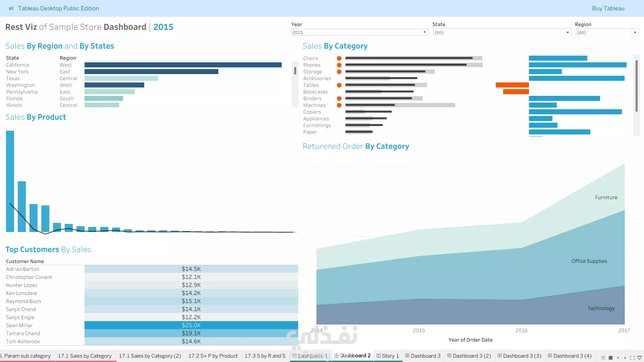Click the Office Supplies area label
This screenshot has height=362, width=644.
(x=589, y=261)
